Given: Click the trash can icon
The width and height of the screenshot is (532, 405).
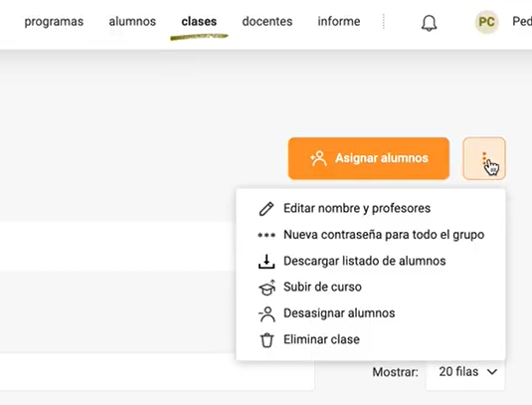Looking at the screenshot, I should [266, 340].
